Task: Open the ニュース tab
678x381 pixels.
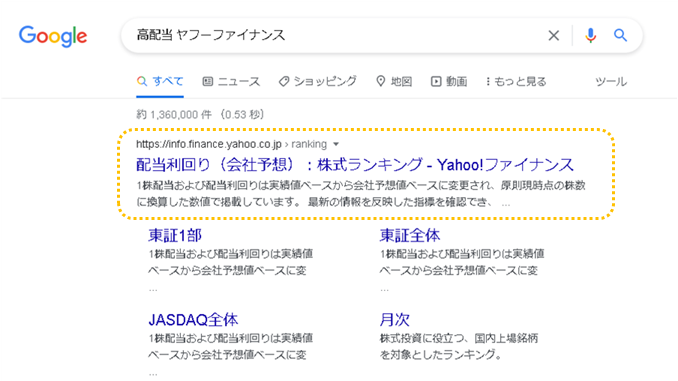Action: click(x=231, y=81)
